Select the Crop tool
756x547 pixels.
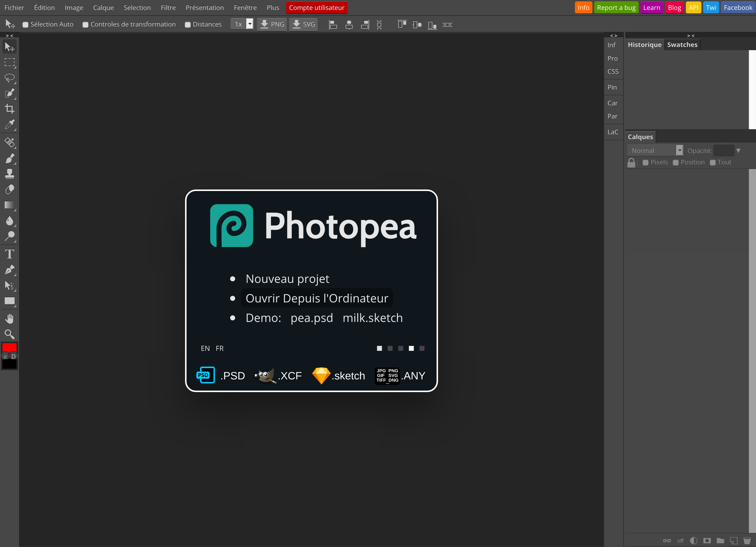[10, 109]
